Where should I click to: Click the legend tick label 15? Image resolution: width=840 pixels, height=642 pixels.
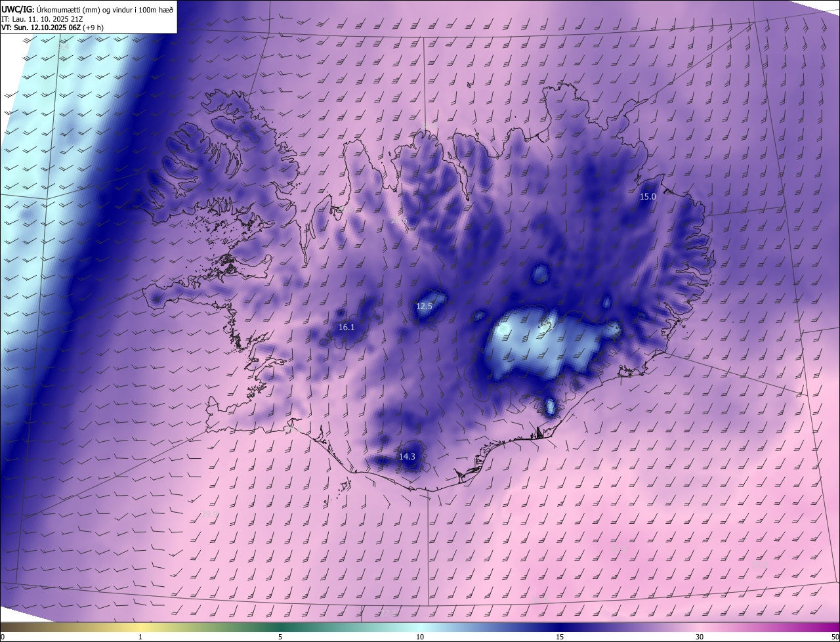(560, 637)
